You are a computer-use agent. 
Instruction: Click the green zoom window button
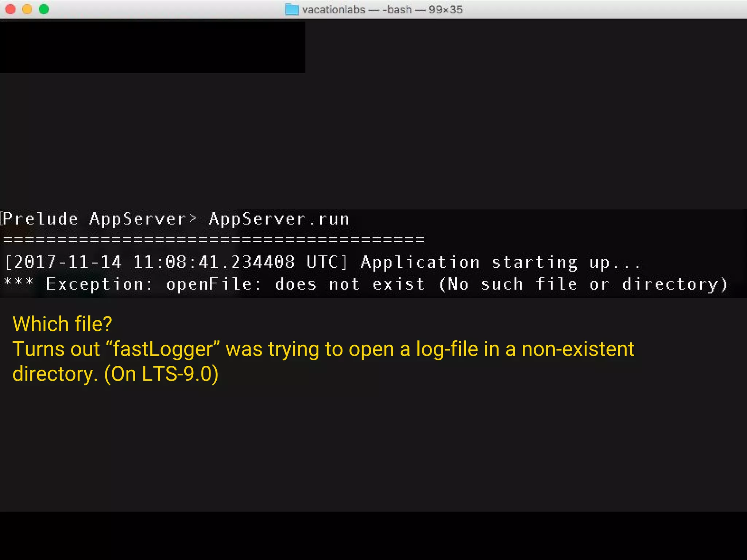pyautogui.click(x=44, y=9)
